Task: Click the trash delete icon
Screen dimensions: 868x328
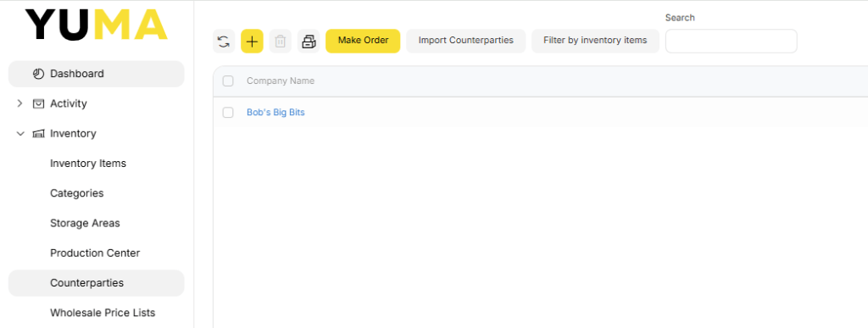Action: (x=280, y=42)
